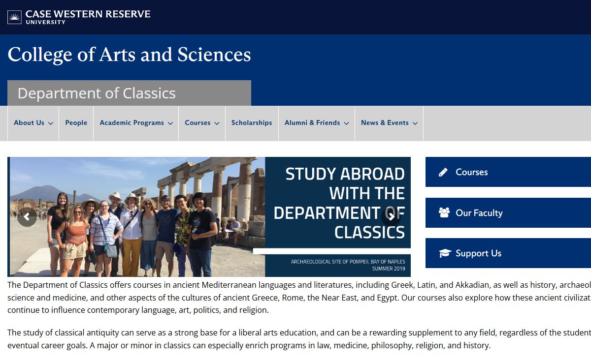Click the pencil icon beside Courses
Screen dimensions: 591x364
pyautogui.click(x=443, y=172)
